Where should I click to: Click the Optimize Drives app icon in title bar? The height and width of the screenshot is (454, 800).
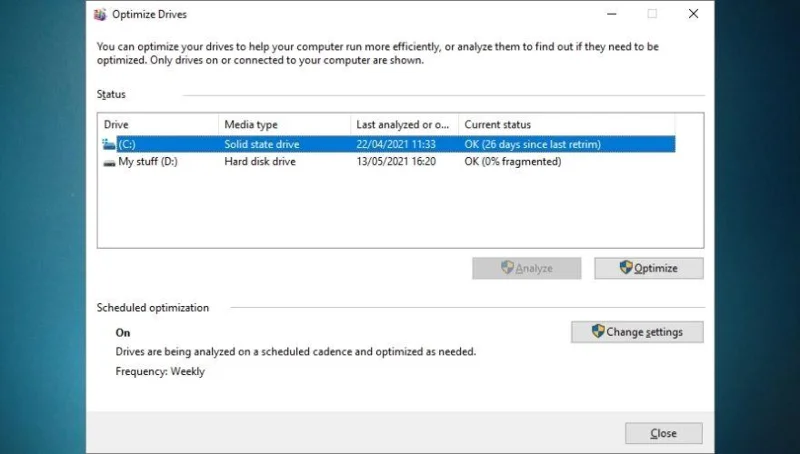tap(100, 14)
